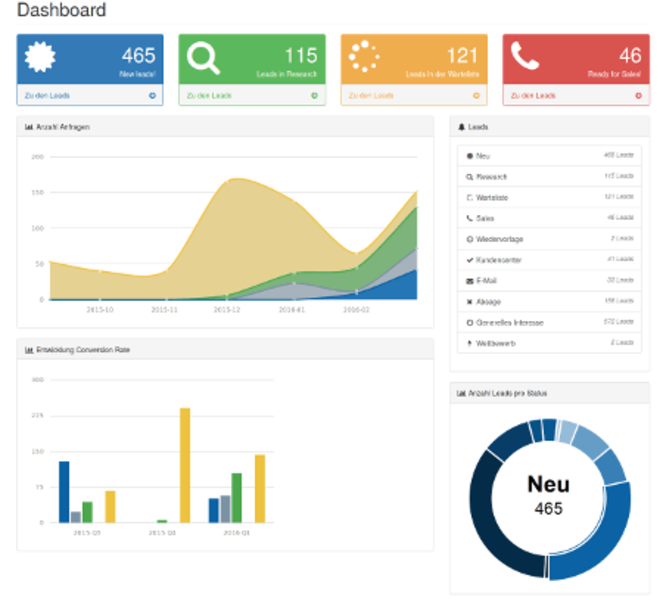Click the bell icon in the Leads panel header

coord(462,127)
